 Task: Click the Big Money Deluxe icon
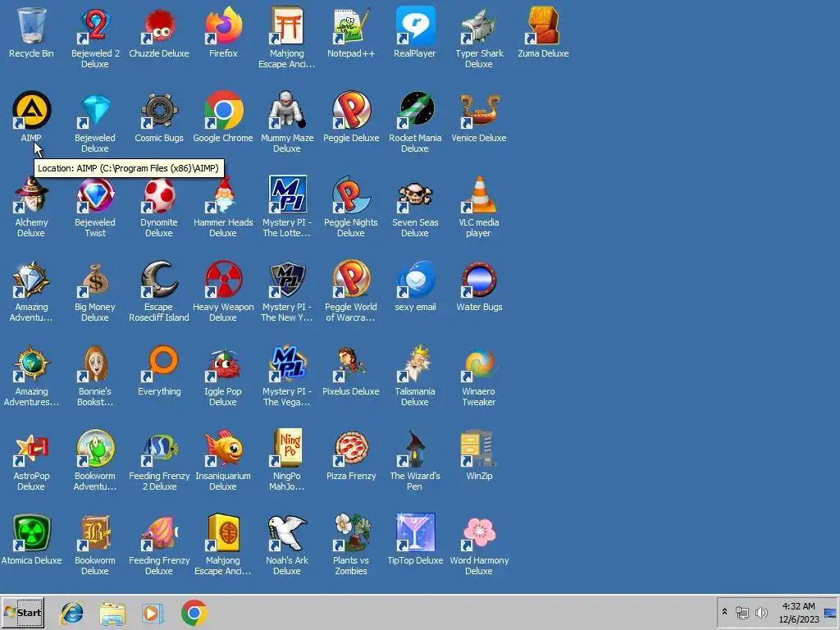[x=95, y=280]
